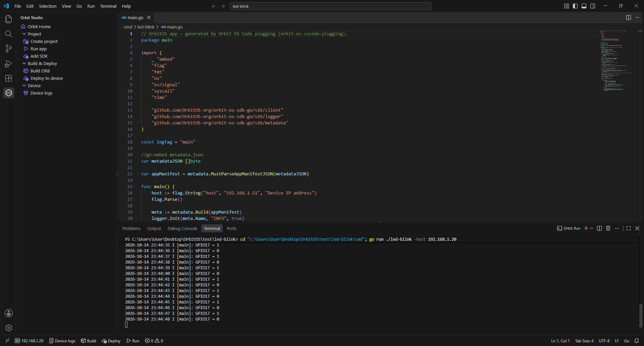Close the terminal panel

click(637, 228)
